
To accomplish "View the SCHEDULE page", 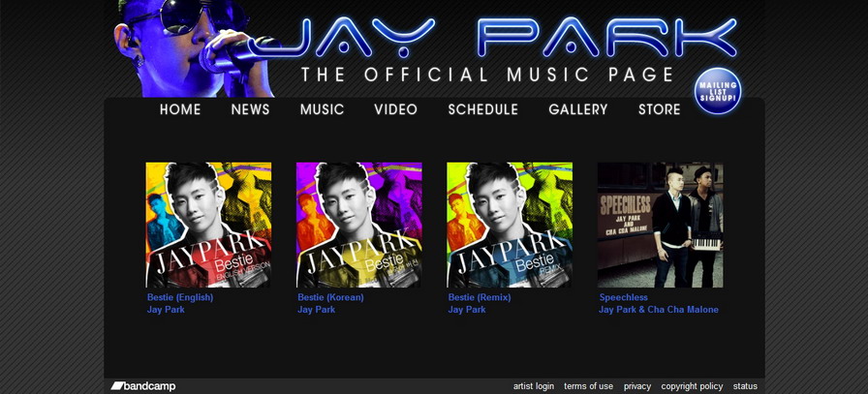I will [483, 109].
